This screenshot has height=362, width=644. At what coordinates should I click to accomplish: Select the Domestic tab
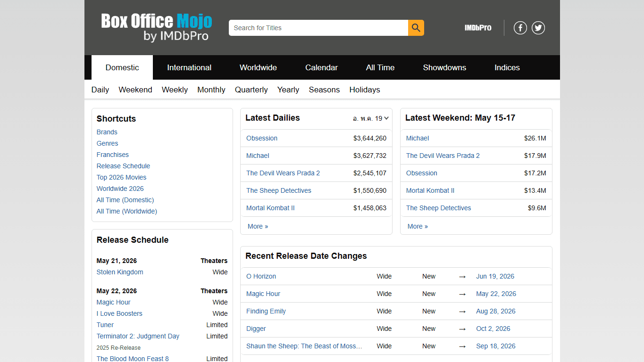pos(122,67)
